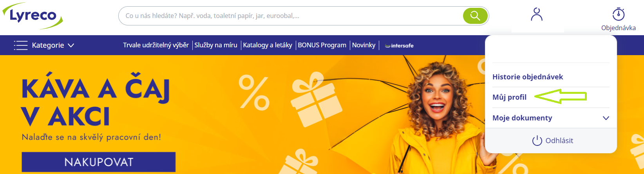The width and height of the screenshot is (644, 174).
Task: Open Trvale udržitelný výběr
Action: pos(156,45)
